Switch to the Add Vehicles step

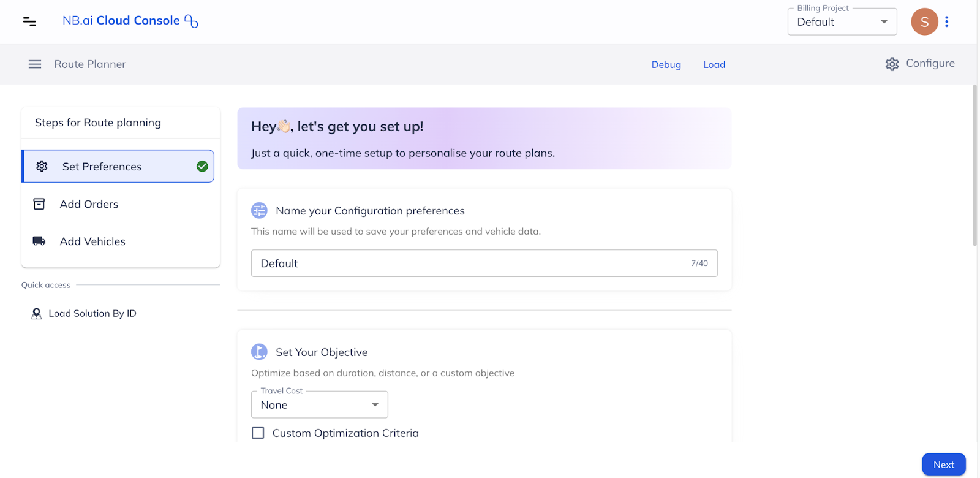(x=92, y=241)
